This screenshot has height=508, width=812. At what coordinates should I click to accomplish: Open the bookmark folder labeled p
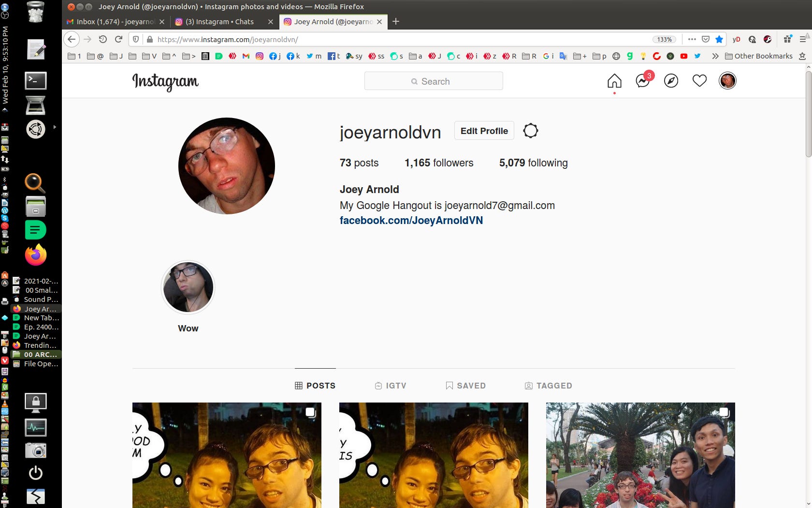tap(599, 56)
